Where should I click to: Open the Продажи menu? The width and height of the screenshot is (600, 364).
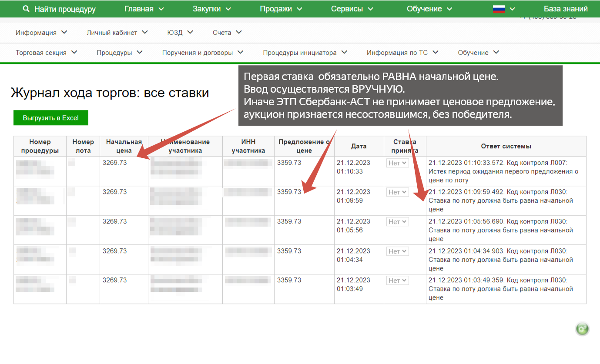281,9
